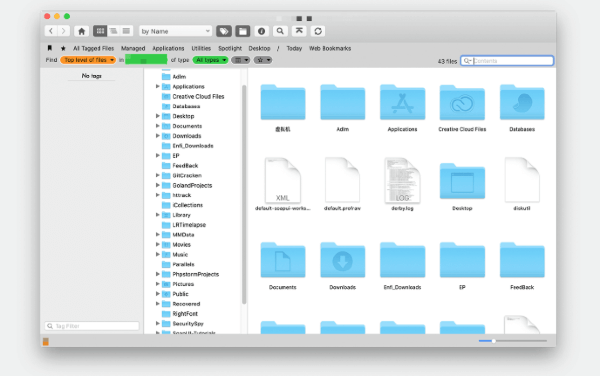Select the Utilities bookmark
Viewport: 600px width, 376px height.
pos(201,48)
